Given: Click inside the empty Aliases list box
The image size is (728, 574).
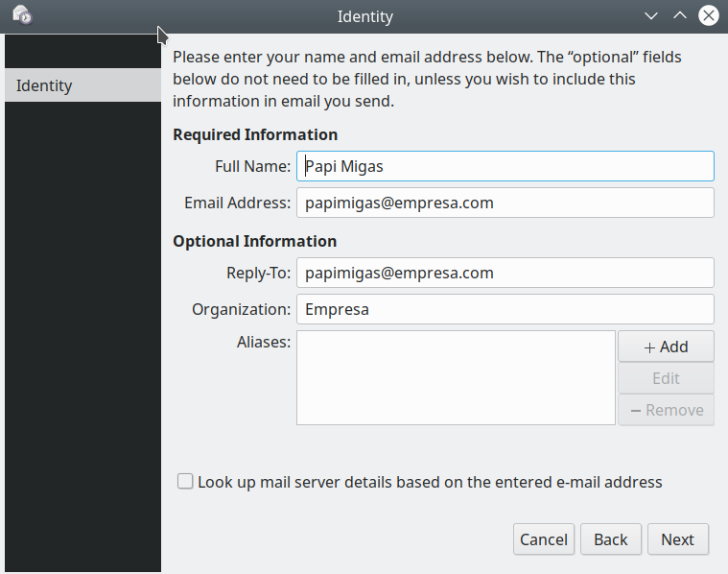Looking at the screenshot, I should (456, 377).
